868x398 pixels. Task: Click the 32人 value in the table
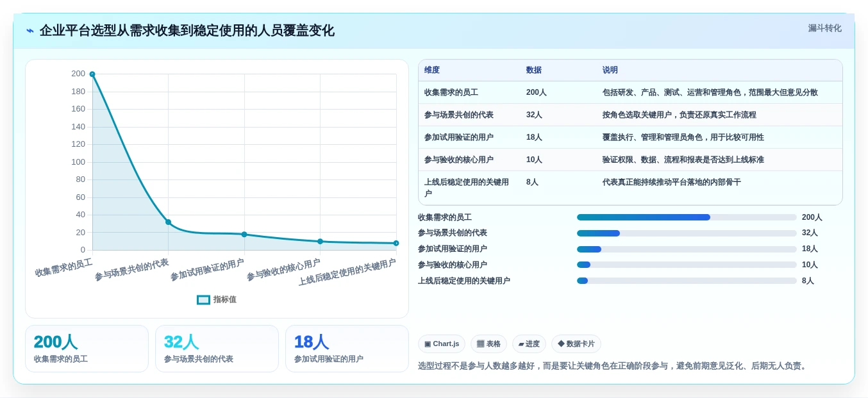click(x=534, y=115)
